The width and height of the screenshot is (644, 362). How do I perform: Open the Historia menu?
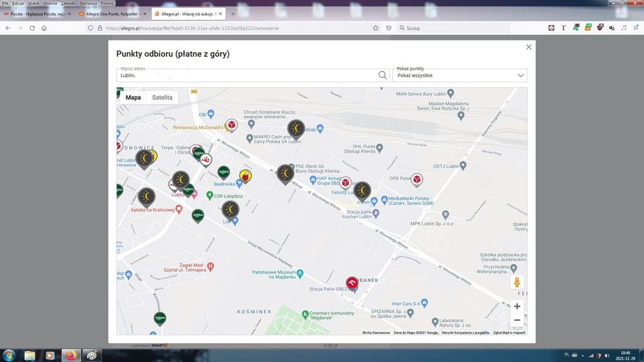coord(50,3)
